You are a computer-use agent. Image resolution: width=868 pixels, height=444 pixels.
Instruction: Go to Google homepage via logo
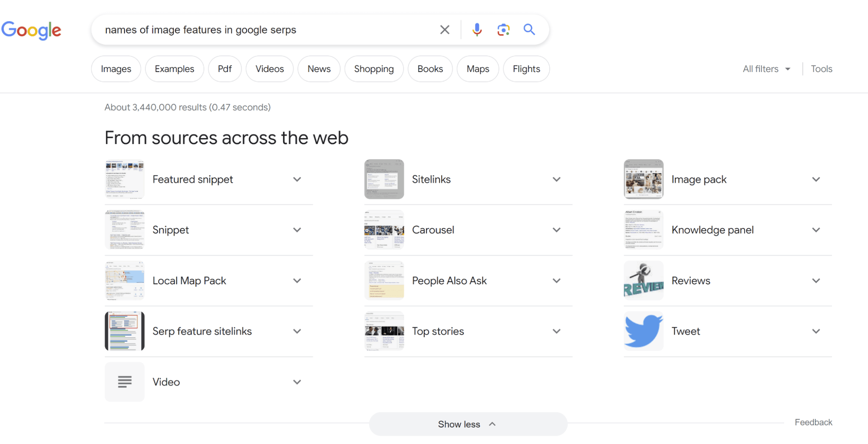click(31, 30)
